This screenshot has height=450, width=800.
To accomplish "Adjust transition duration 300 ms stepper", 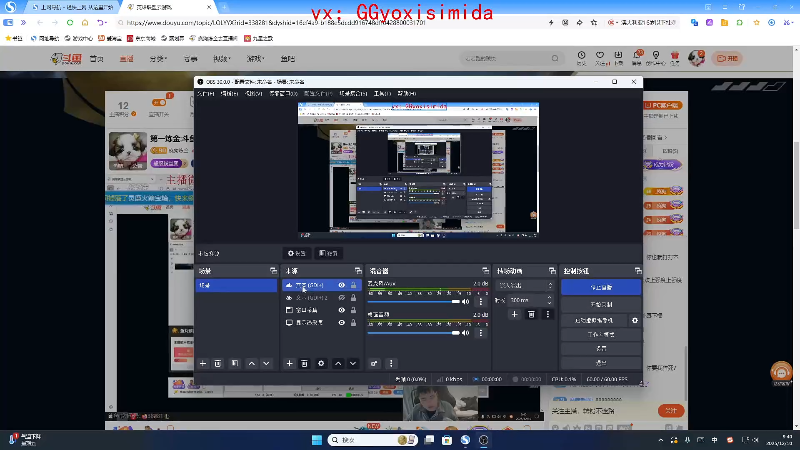I will click(549, 300).
